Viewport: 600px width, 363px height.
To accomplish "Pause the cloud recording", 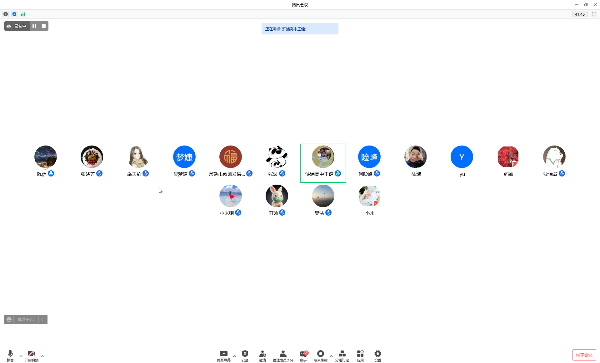I will click(34, 26).
